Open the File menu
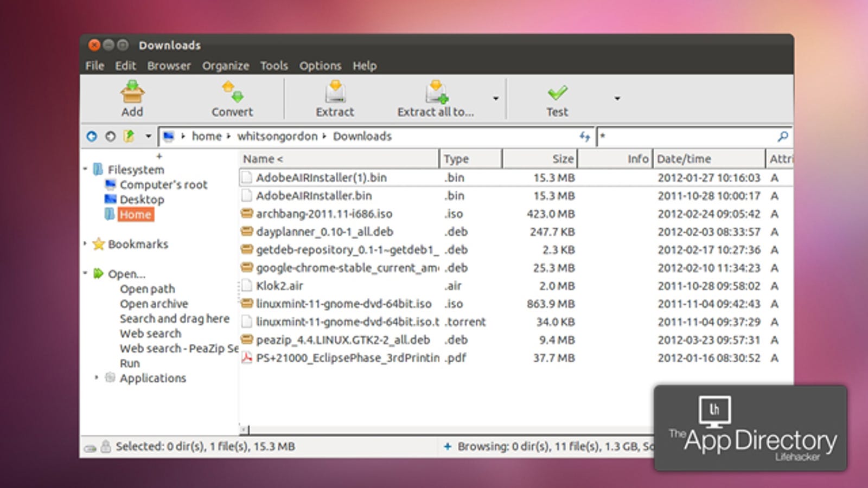868x488 pixels. coord(94,66)
